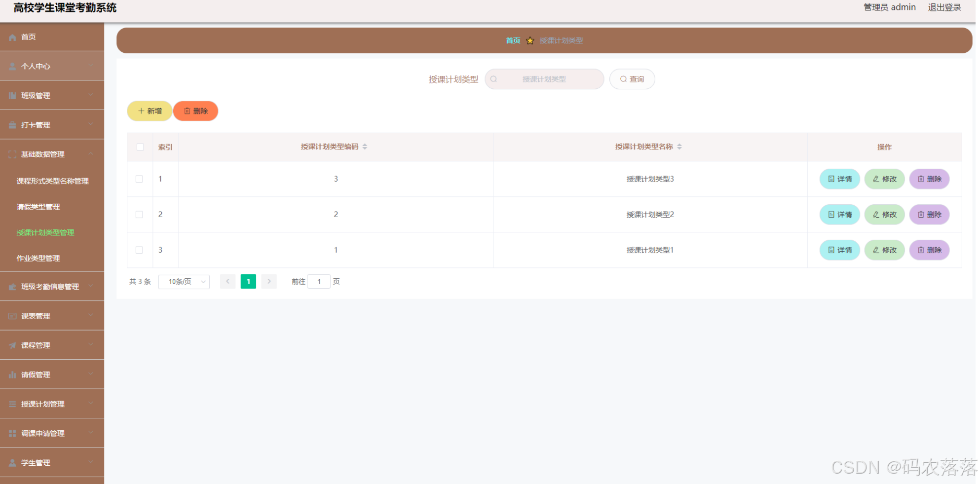The image size is (980, 484).
Task: Click the 共 3 条 total count text
Action: (140, 282)
